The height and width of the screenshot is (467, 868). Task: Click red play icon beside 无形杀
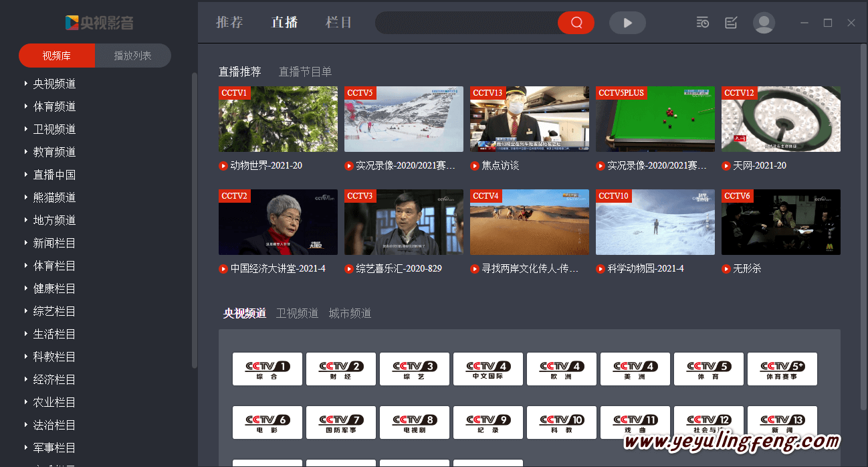pyautogui.click(x=726, y=269)
